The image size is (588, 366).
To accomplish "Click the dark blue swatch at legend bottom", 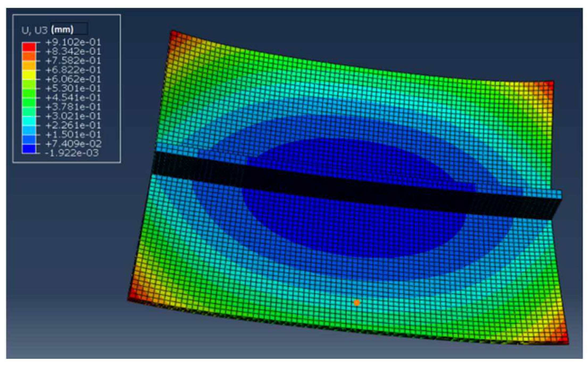I will click(29, 149).
